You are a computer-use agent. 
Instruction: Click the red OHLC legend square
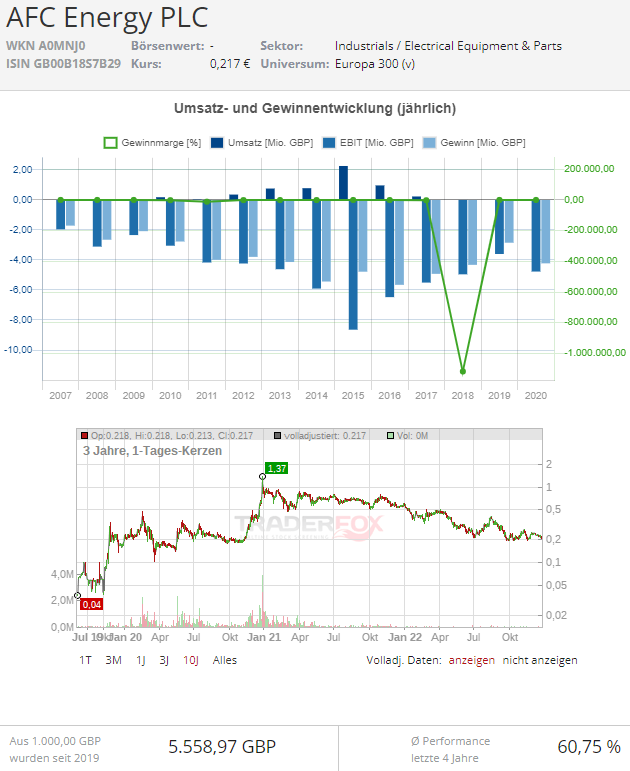(x=85, y=436)
